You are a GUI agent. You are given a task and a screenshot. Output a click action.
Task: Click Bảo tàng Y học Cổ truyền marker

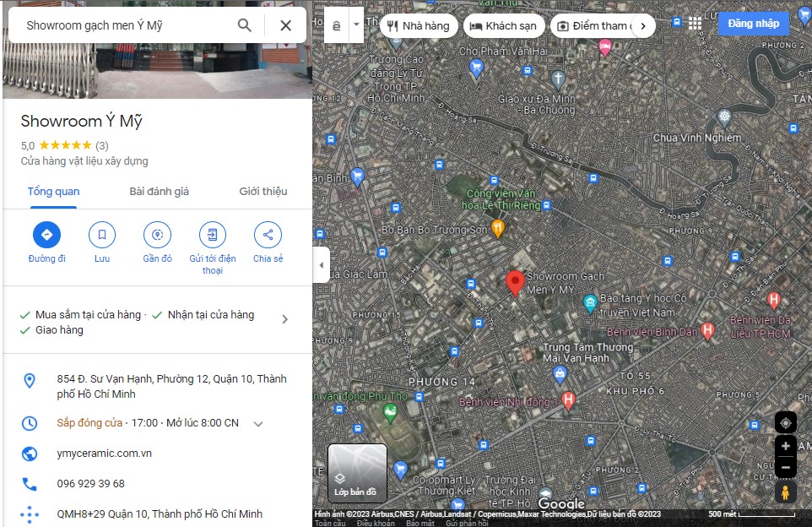[x=590, y=303]
